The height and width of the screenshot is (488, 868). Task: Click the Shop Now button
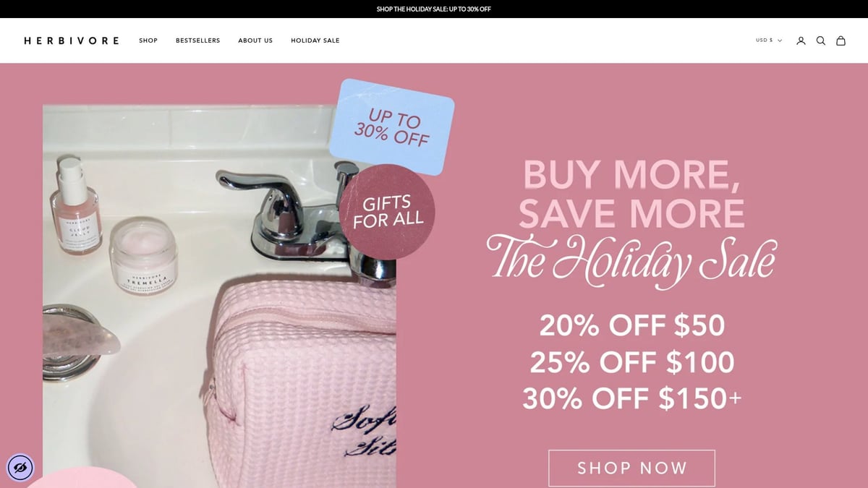point(631,468)
